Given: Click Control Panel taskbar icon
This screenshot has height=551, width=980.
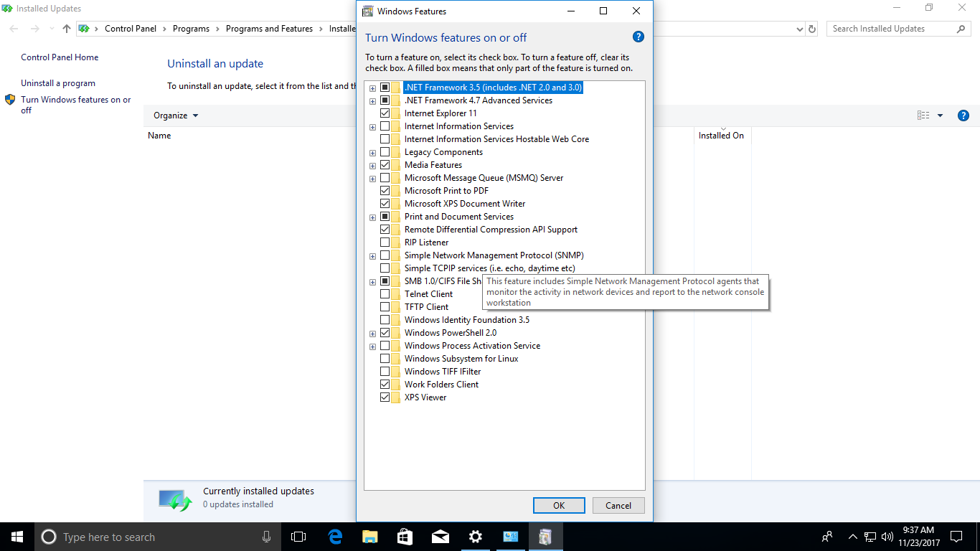Looking at the screenshot, I should (511, 537).
